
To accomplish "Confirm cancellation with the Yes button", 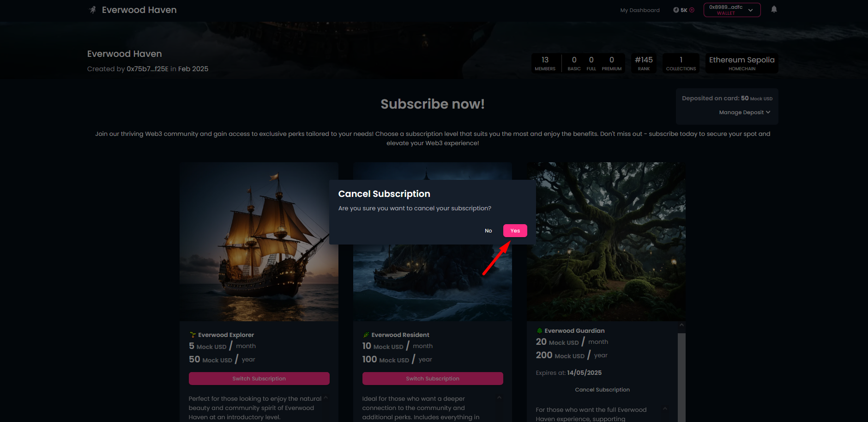I will [x=515, y=231].
